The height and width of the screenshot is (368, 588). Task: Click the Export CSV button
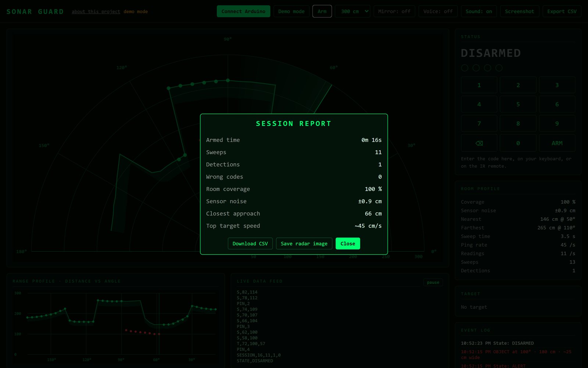[x=562, y=11]
